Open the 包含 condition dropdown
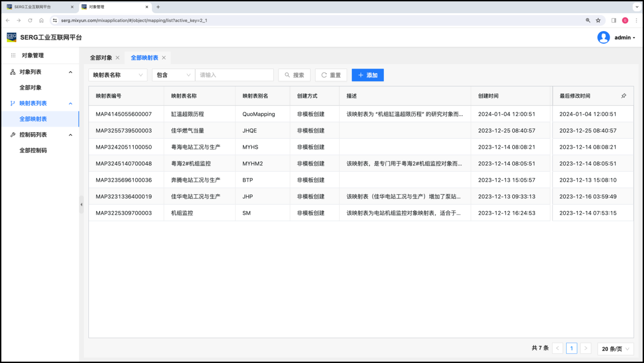The height and width of the screenshot is (363, 644). coord(173,75)
